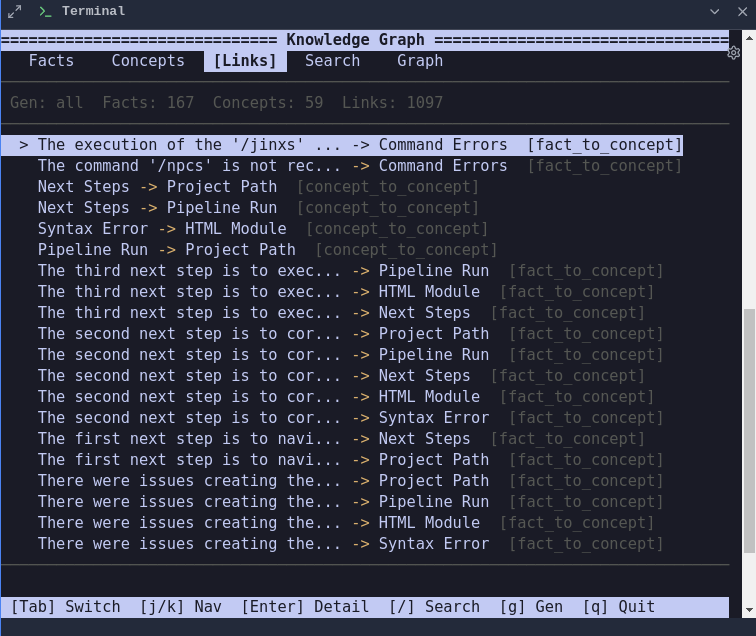Screen dimensions: 756x636
Task: Select second next step -> Syntax Error row
Action: pyautogui.click(x=350, y=418)
